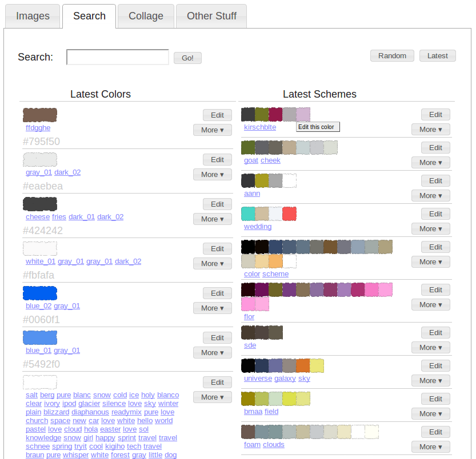This screenshot has height=459, width=476.
Task: Open the cheese tag link
Action: tap(38, 217)
